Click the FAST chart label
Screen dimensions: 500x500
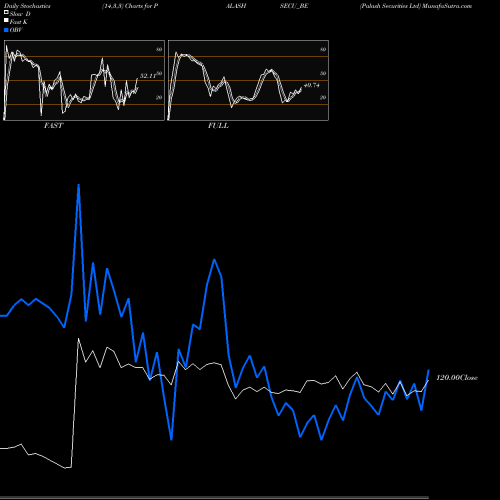click(x=53, y=126)
